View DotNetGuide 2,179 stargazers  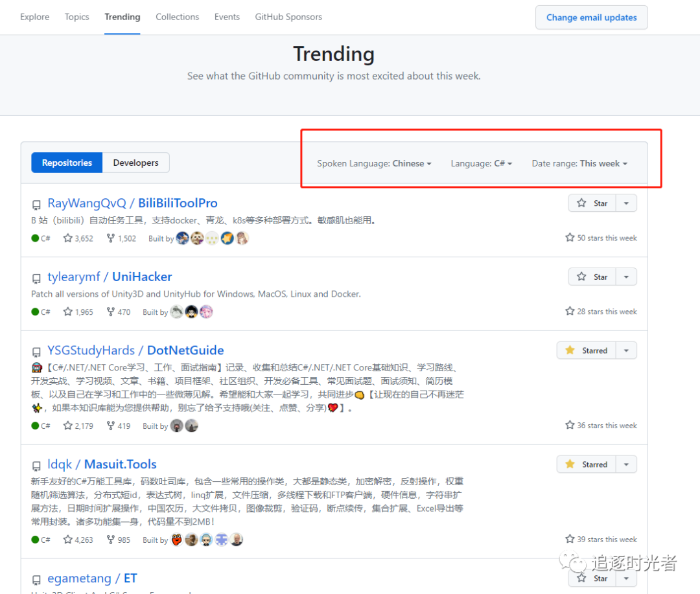[x=78, y=426]
